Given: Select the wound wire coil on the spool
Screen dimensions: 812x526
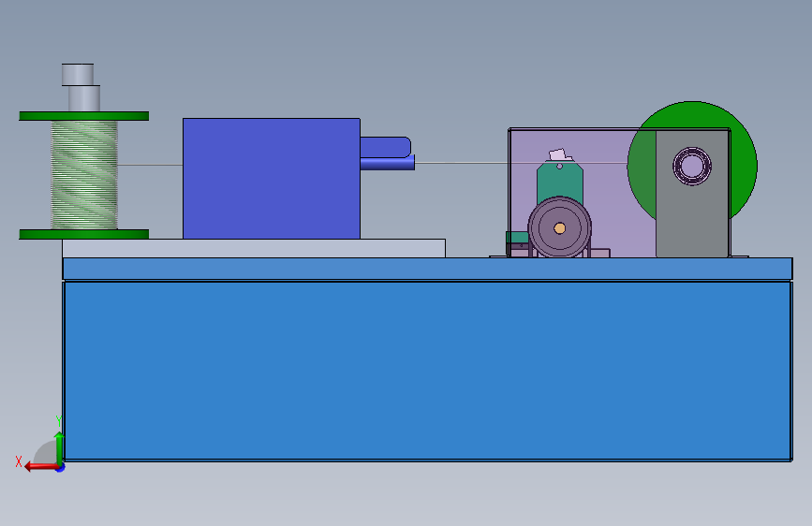Looking at the screenshot, I should 84,175.
